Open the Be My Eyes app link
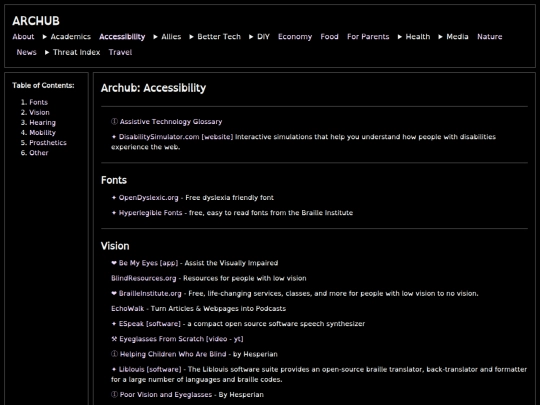Viewport: 540px width, 405px height. tap(148, 263)
